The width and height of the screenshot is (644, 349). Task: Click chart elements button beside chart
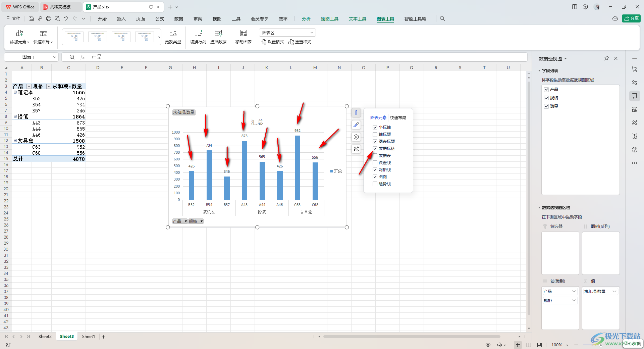point(356,113)
